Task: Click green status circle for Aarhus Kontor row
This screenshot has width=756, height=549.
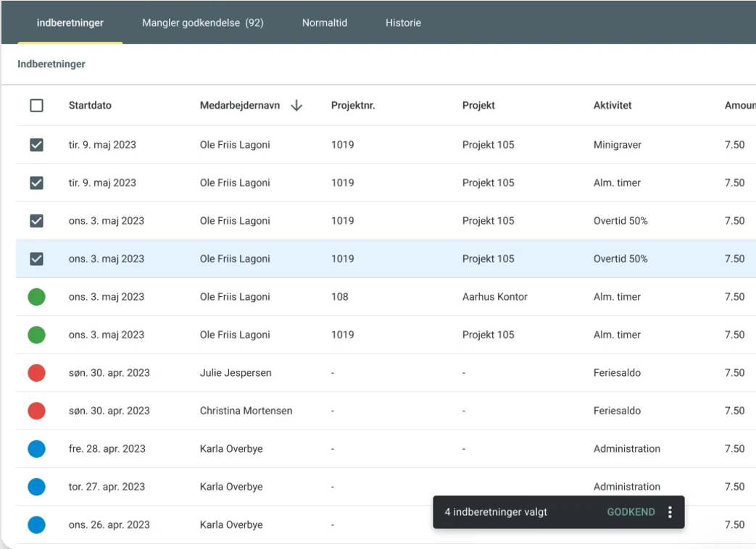Action: [36, 297]
